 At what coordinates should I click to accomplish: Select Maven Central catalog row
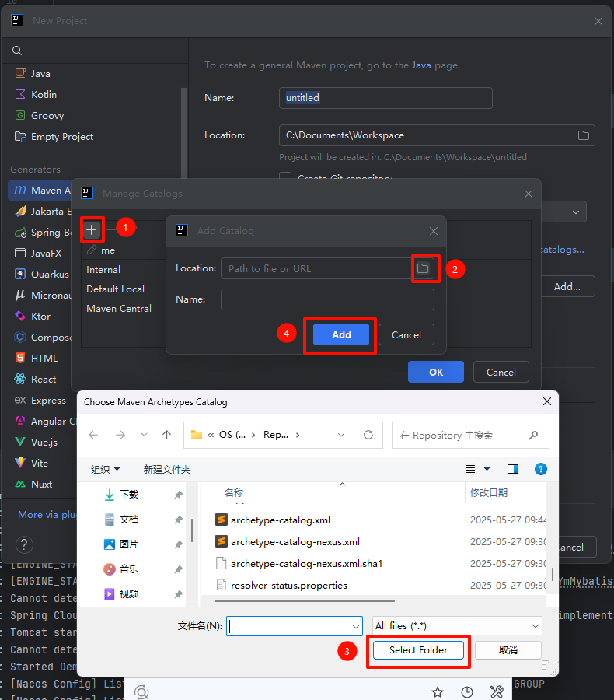(x=119, y=309)
